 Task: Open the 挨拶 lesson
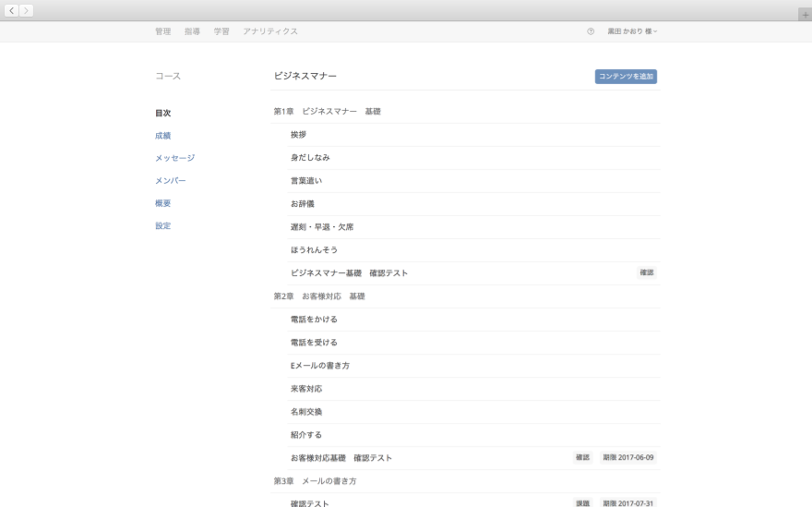(x=298, y=135)
